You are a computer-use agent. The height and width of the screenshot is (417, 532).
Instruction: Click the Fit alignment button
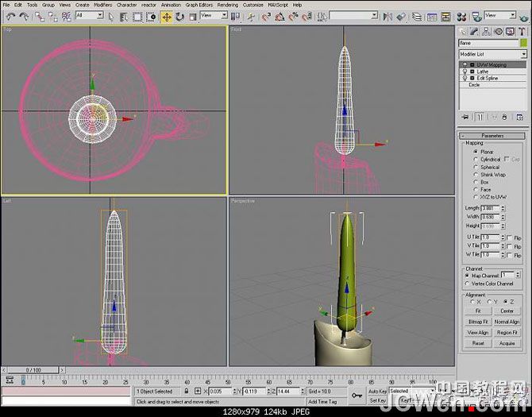[x=478, y=311]
